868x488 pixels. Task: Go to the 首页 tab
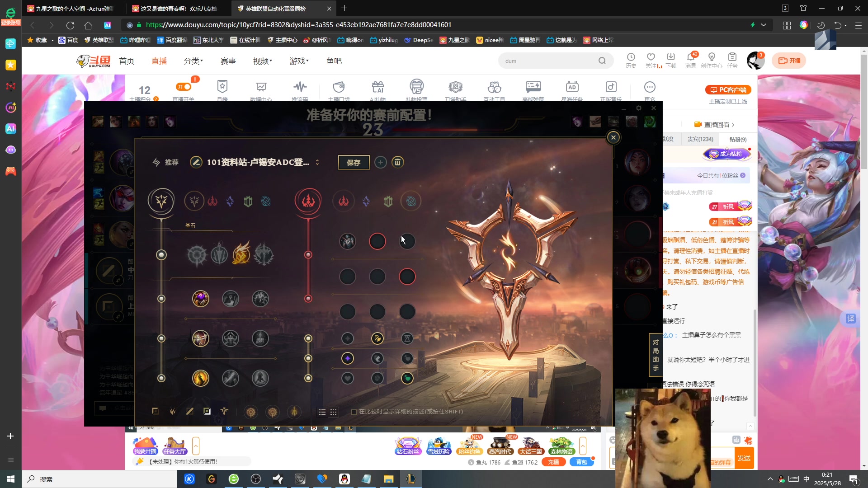click(x=127, y=61)
